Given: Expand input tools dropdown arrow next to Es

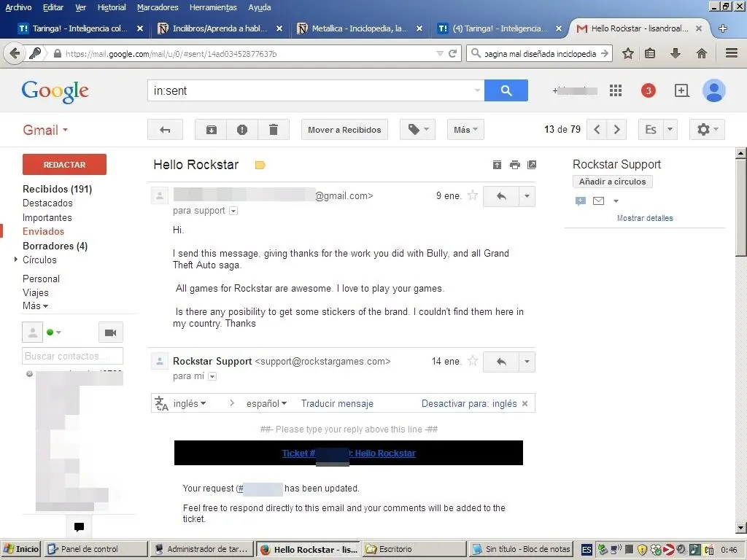Looking at the screenshot, I should (x=670, y=130).
